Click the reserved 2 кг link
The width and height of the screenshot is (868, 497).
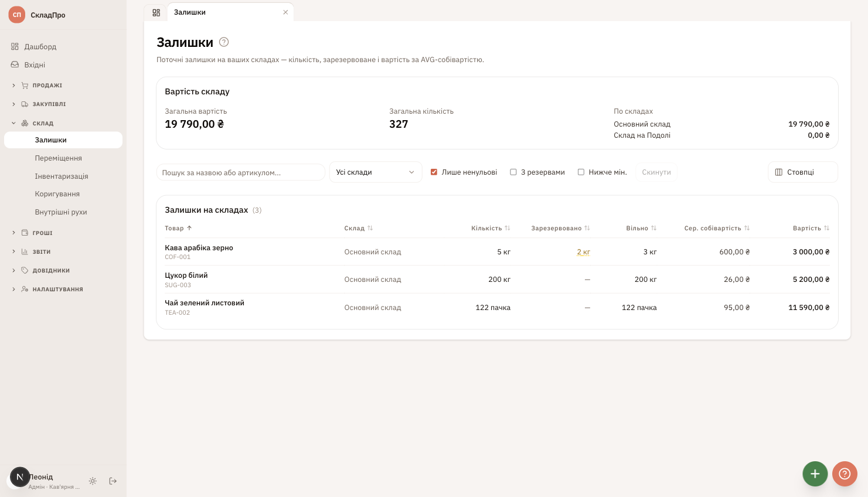point(583,252)
